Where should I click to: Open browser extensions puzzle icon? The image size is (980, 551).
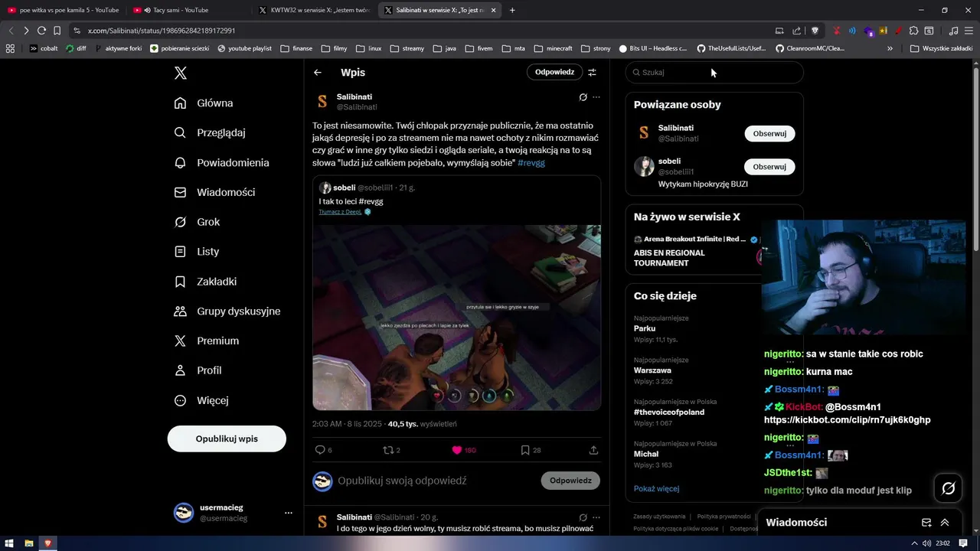[913, 31]
